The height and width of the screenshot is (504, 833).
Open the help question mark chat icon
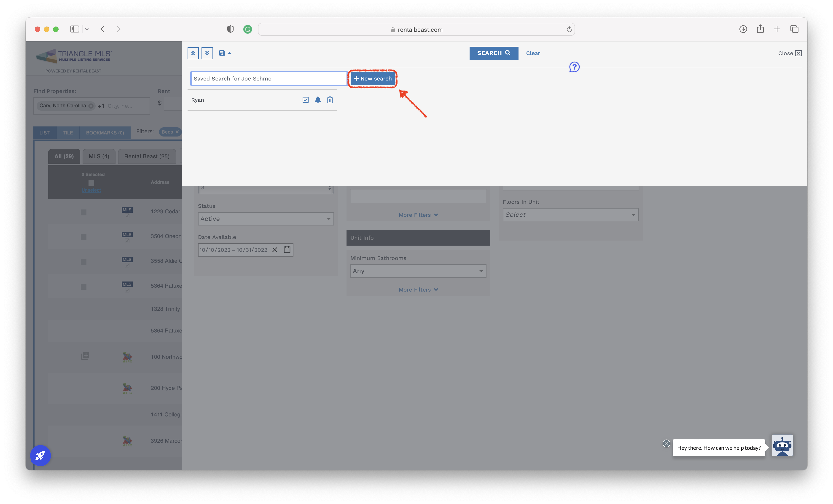point(574,67)
